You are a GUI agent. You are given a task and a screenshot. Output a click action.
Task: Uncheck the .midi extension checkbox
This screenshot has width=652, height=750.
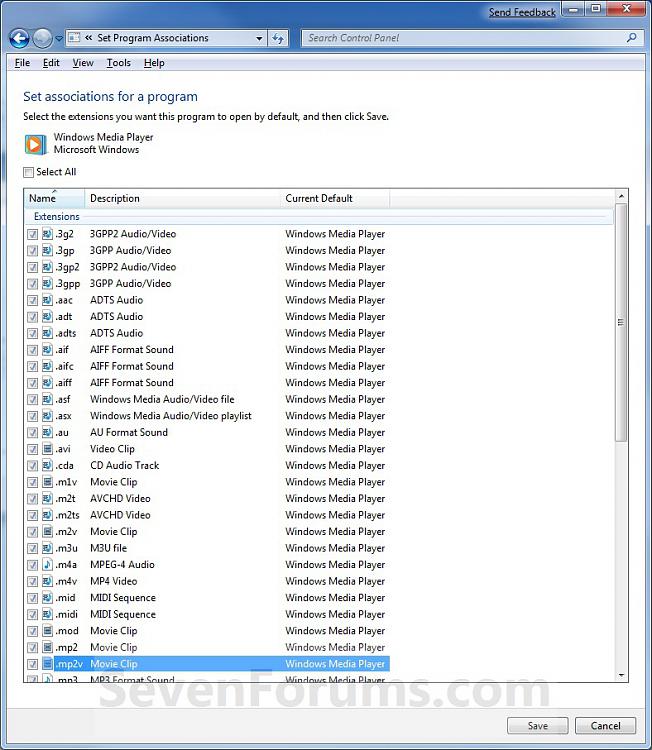[x=32, y=615]
